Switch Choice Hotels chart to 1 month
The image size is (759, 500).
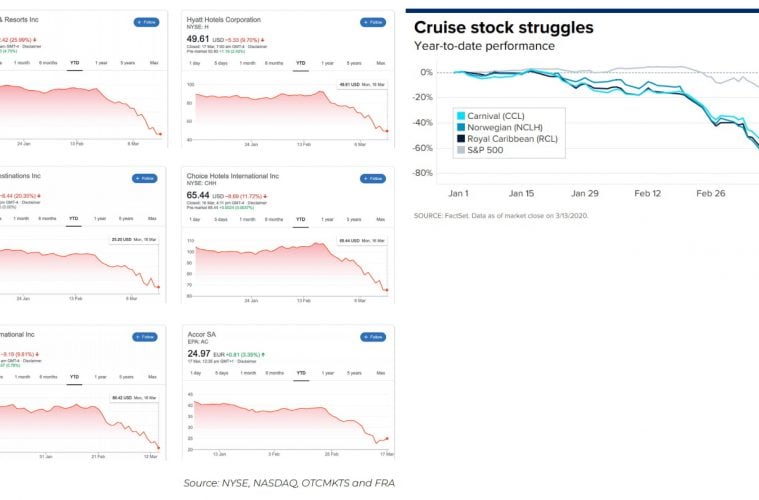pos(248,219)
